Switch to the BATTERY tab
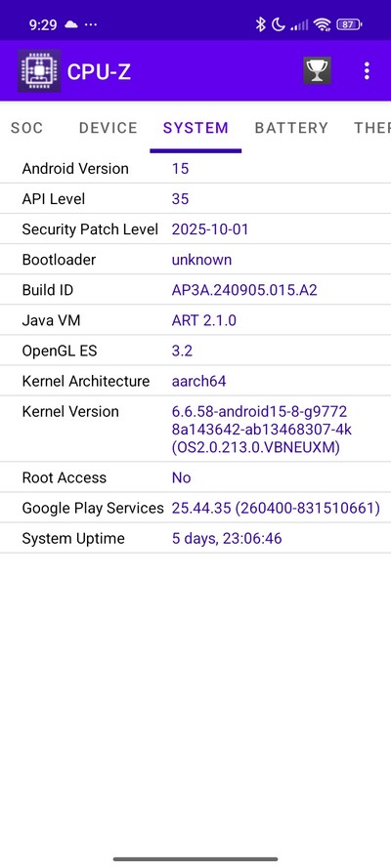The width and height of the screenshot is (391, 868). coord(291,128)
